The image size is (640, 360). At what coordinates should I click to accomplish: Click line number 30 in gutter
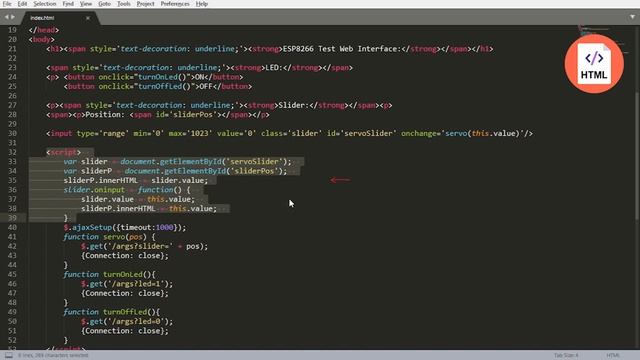[12, 133]
